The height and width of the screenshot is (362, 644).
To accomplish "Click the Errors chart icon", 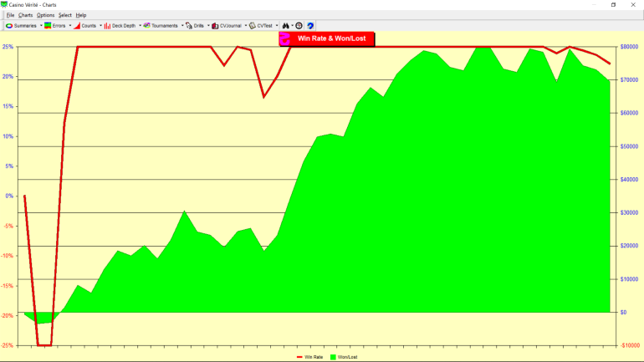I will coord(49,26).
